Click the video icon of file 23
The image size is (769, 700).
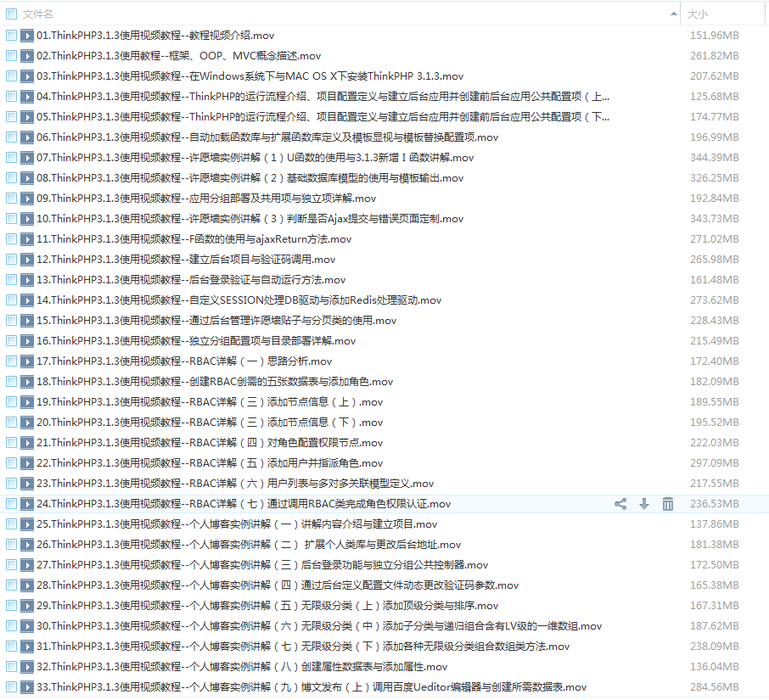(27, 484)
